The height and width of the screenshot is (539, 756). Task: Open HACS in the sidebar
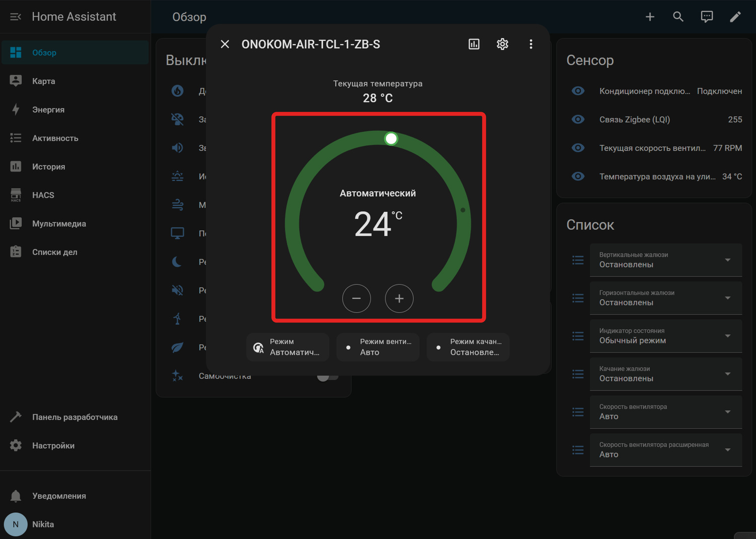pyautogui.click(x=75, y=195)
